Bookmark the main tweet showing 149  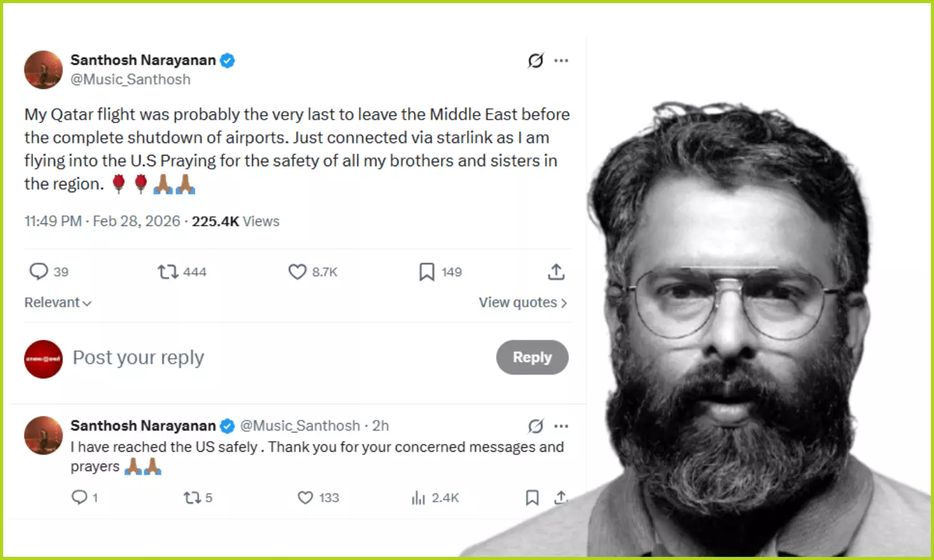(x=427, y=271)
